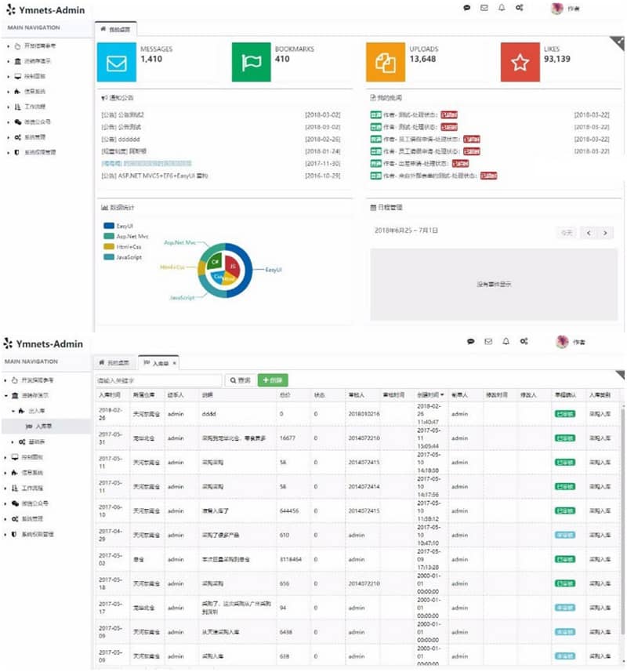Open chat bubble icon in lower page header
This screenshot has height=672, width=627.
pos(471,342)
